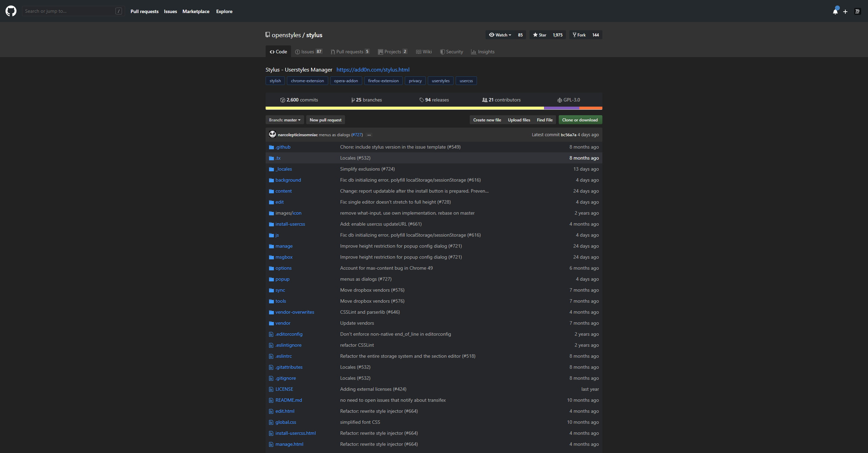Open notifications via the bell icon
The height and width of the screenshot is (453, 868).
click(x=836, y=11)
